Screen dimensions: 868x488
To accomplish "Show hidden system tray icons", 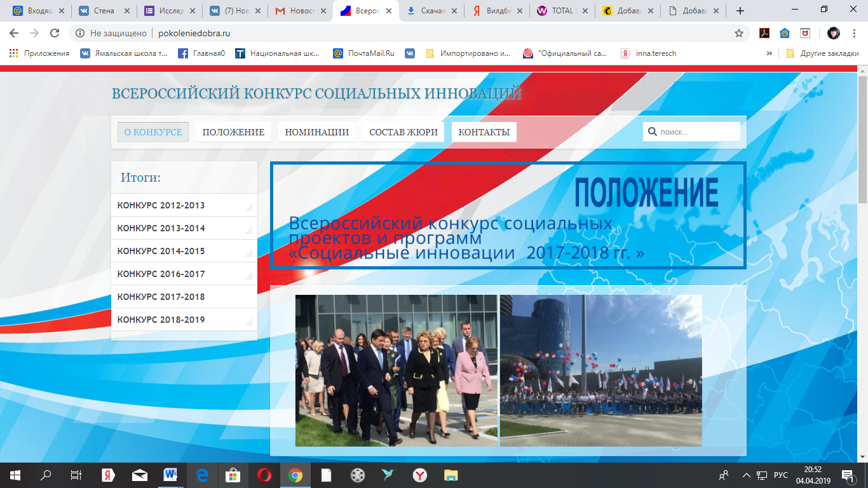I will (x=746, y=475).
